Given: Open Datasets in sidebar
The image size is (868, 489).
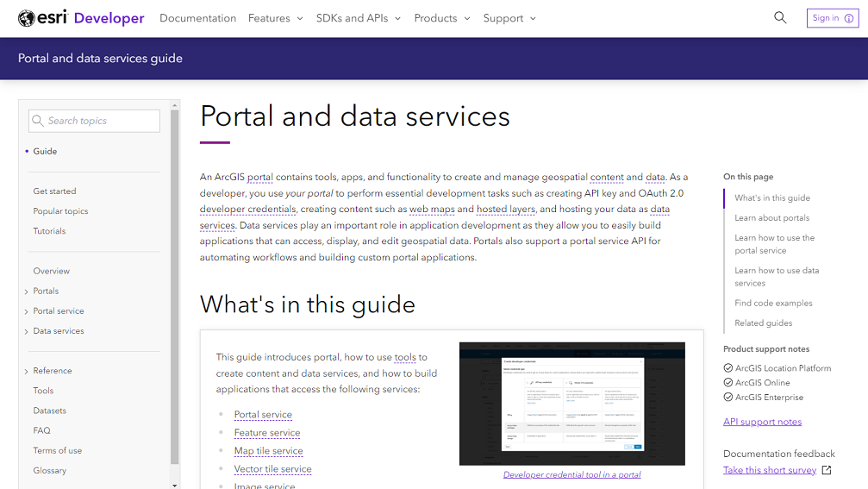Looking at the screenshot, I should (49, 411).
